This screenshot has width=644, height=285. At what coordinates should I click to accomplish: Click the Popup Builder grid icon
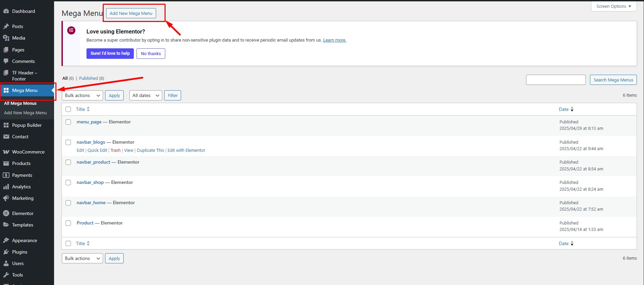click(6, 125)
